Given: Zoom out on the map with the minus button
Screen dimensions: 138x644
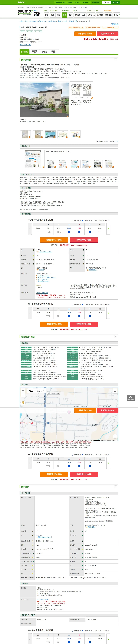Looking at the screenshot, I should [x=23, y=395].
